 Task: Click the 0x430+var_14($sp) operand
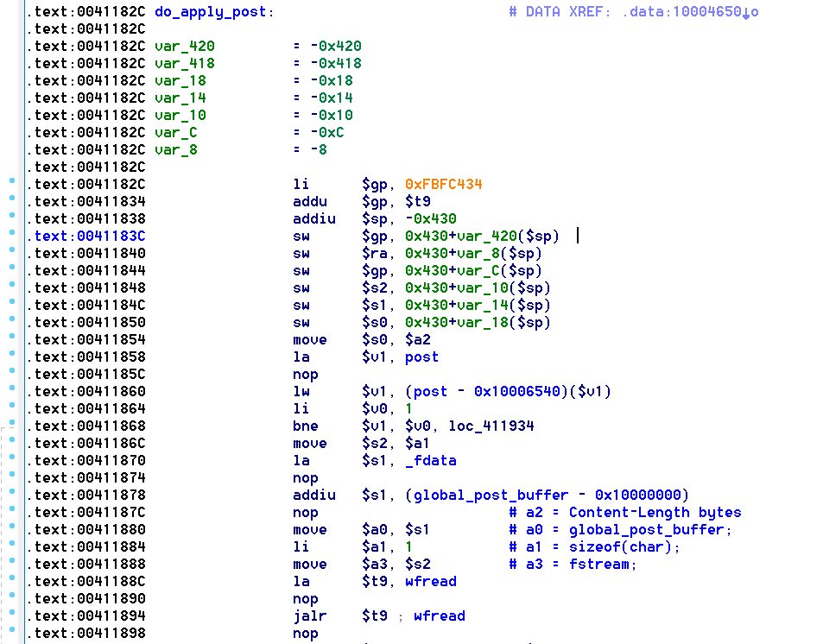478,306
